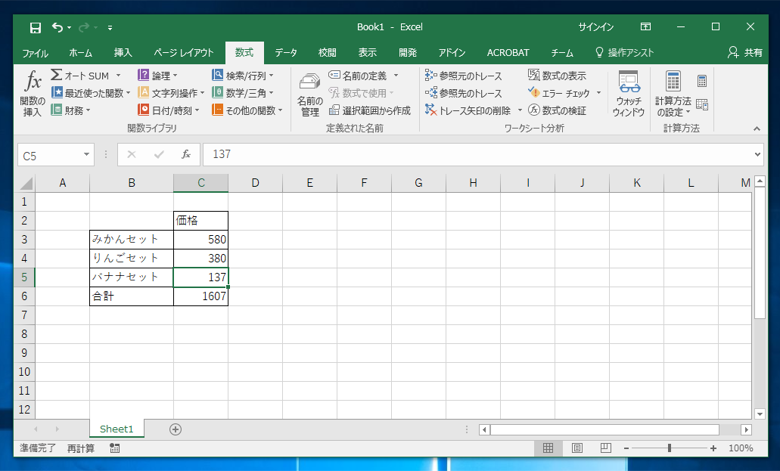Expand the オート SUM dropdown arrow

[x=118, y=76]
